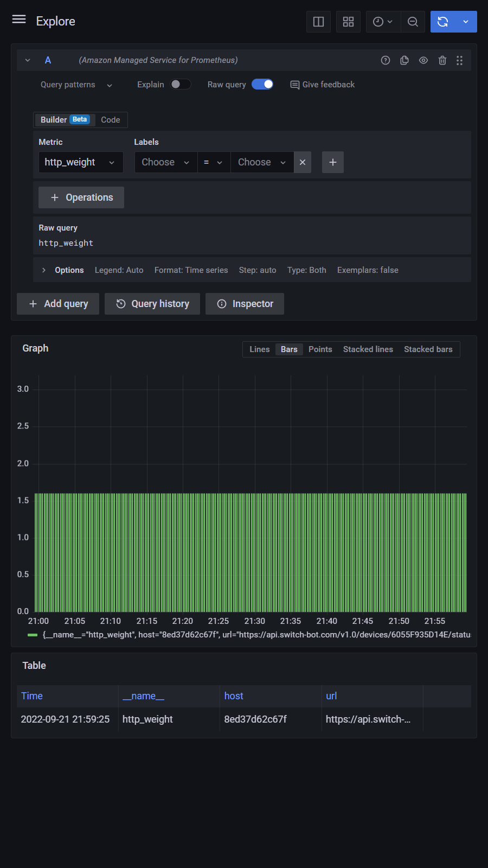Toggle the Explain switch on

point(180,84)
